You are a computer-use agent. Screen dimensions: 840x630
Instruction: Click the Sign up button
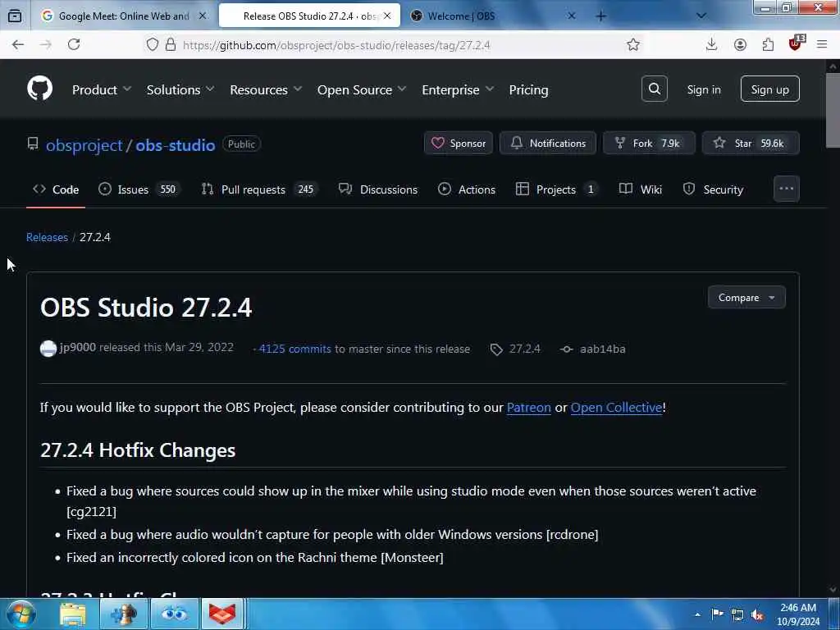coord(769,89)
